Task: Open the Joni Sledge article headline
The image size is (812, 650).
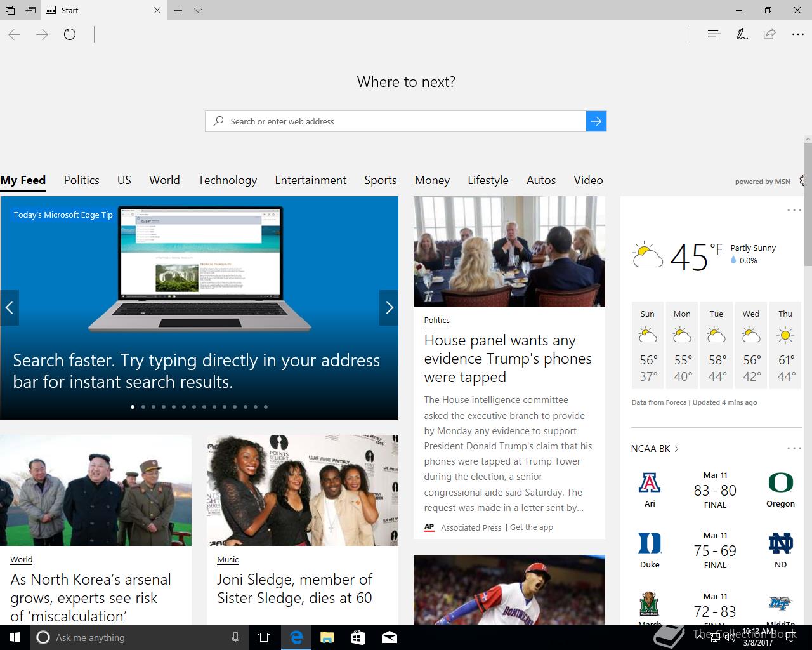Action: (x=295, y=588)
